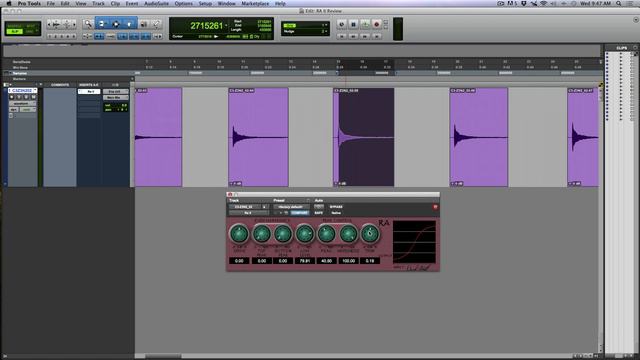Click the Fast Forward transport button
The height and width of the screenshot is (360, 640).
pos(365,36)
